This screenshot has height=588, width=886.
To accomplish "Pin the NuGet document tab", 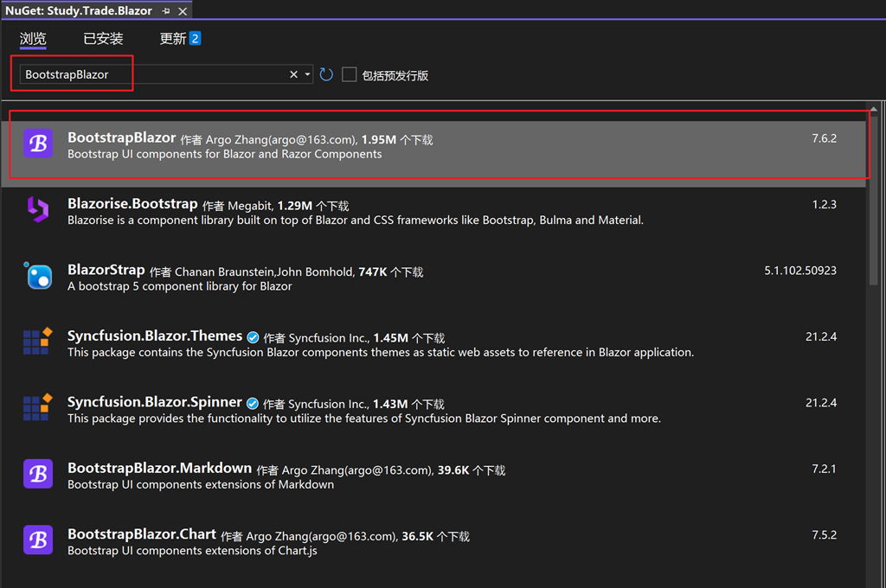I will pos(166,10).
